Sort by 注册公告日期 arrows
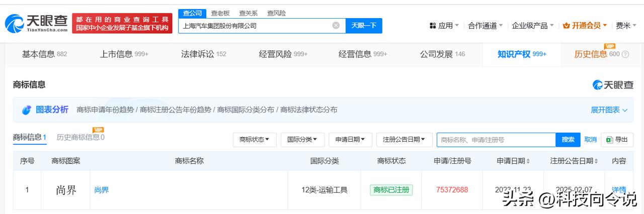This screenshot has height=214, width=644. [596, 161]
